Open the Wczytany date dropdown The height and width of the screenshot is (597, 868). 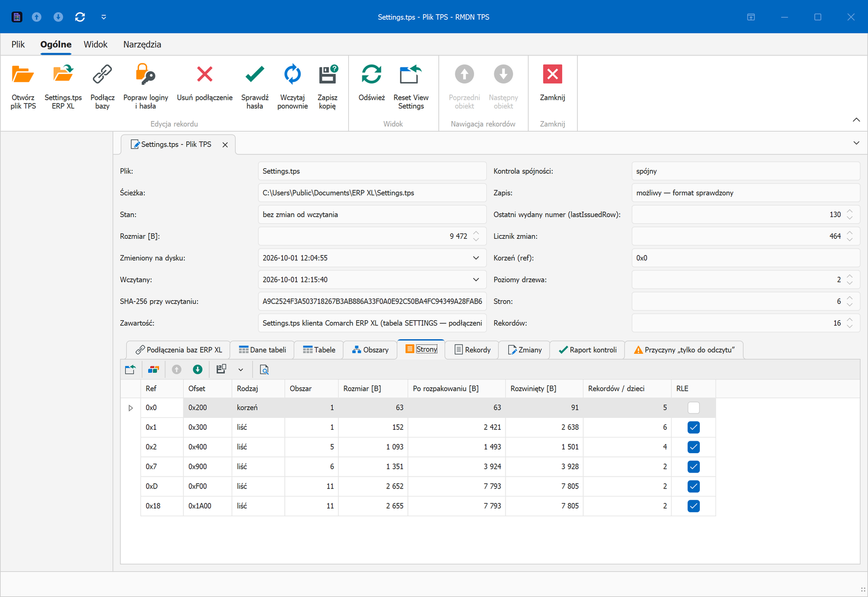pos(476,280)
